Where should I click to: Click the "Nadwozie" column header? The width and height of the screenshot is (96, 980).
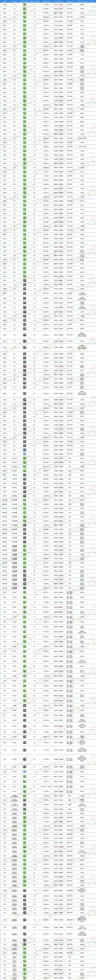[70, 1]
